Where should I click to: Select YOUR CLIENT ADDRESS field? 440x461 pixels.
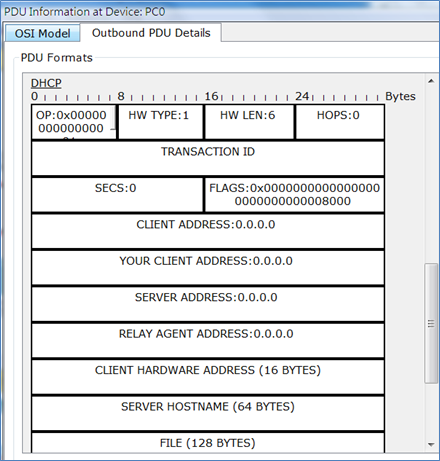pos(208,268)
